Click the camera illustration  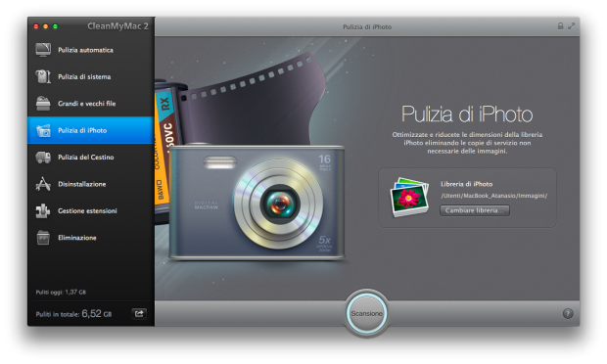pyautogui.click(x=257, y=203)
